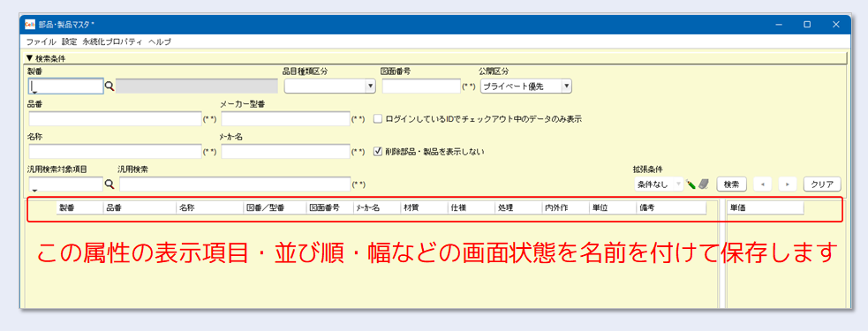
Task: Open the 品目種類区分 dropdown
Action: 330,87
